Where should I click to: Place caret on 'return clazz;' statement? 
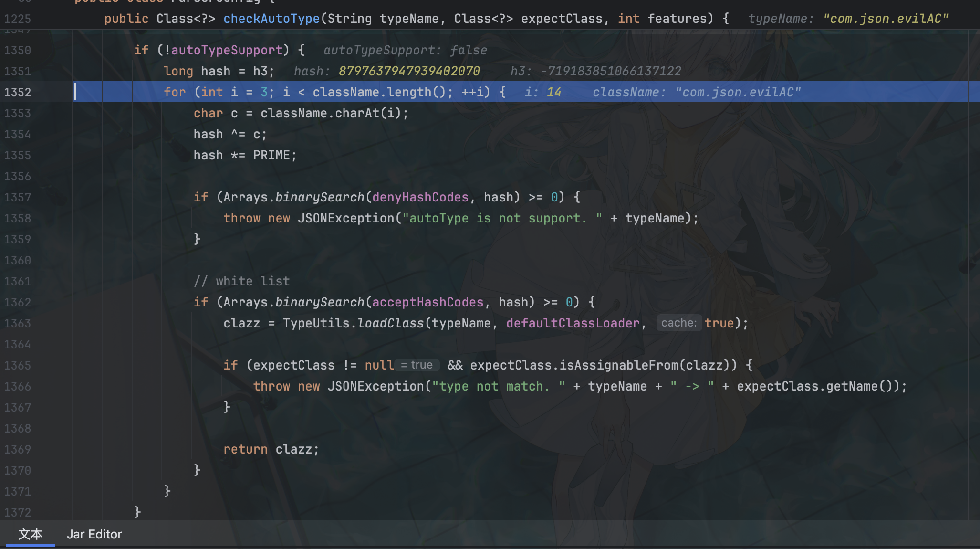click(271, 449)
